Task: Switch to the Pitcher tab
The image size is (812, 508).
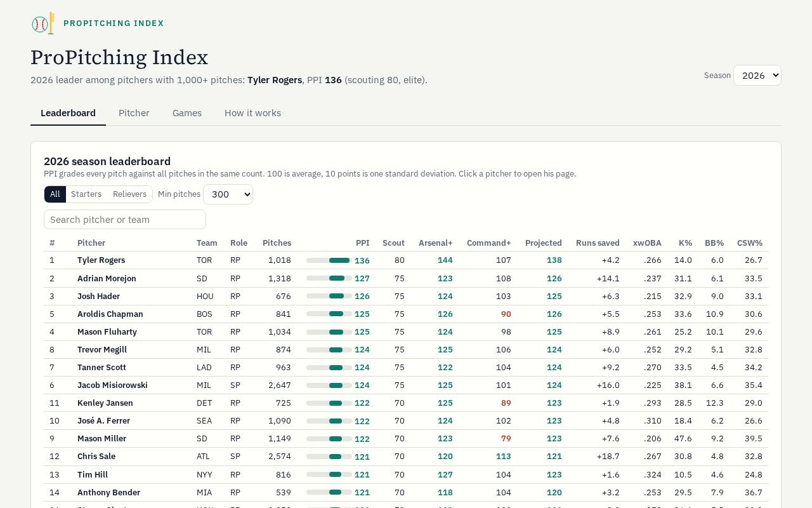Action: tap(134, 113)
